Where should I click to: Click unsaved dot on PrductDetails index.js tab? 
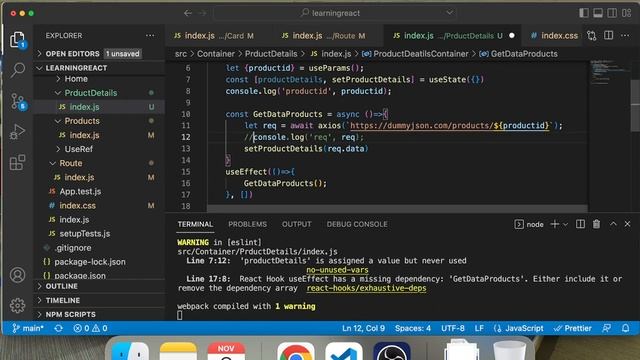(512, 36)
